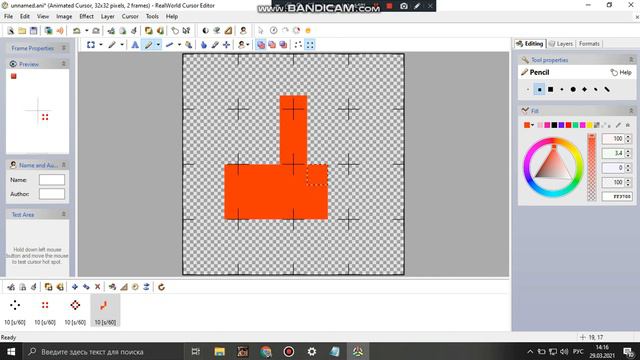Choose the large square pencil tip
This screenshot has width=640, height=360.
pyautogui.click(x=551, y=89)
